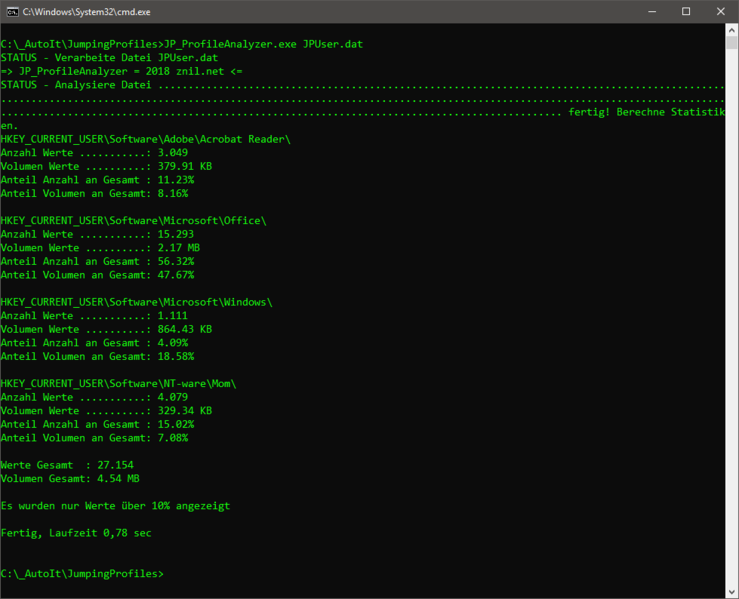Click the Microsoft\Windows registry key line
The height and width of the screenshot is (599, 739).
136,302
